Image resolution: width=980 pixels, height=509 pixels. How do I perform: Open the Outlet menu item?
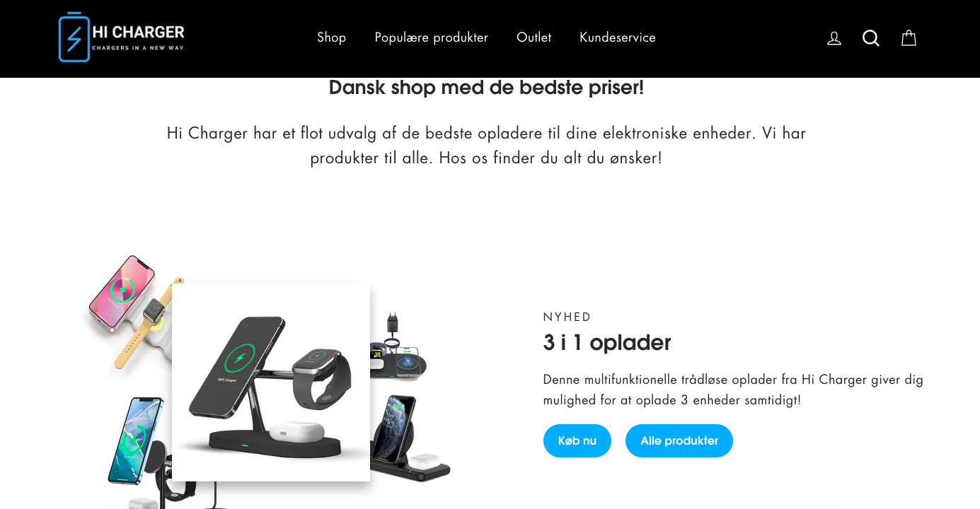pos(534,37)
